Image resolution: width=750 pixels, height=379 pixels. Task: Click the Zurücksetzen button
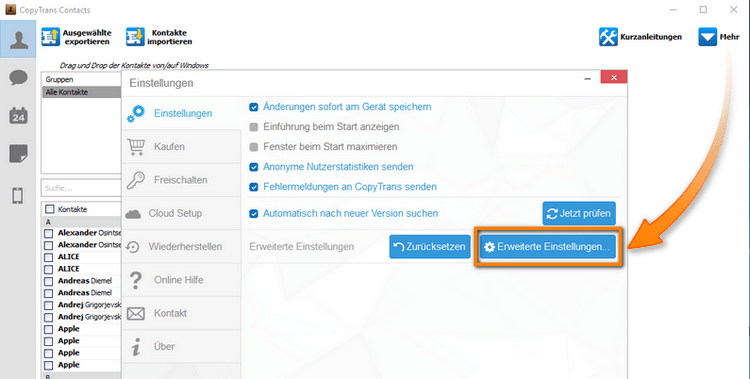[430, 247]
